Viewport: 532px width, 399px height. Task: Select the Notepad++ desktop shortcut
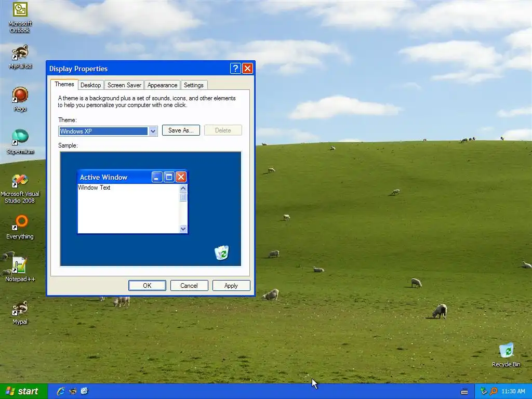20,270
